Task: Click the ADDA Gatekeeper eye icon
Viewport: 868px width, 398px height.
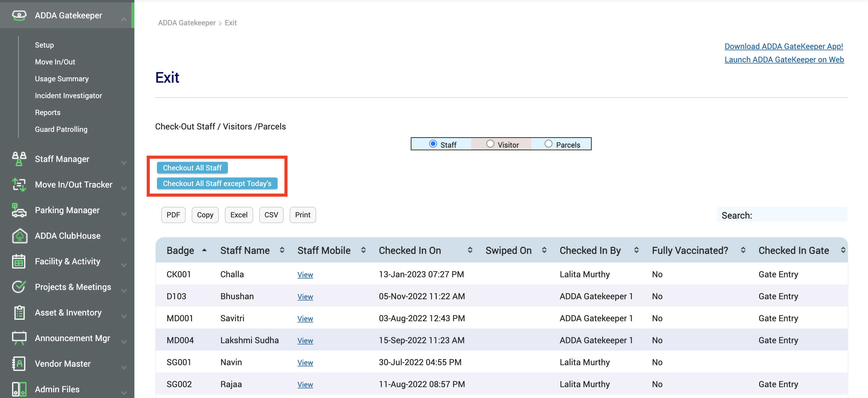Action: 19,15
